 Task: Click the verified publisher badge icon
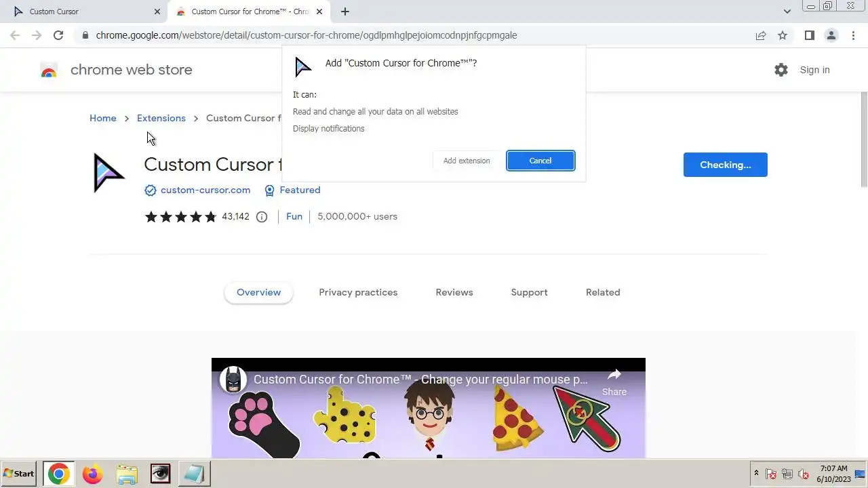click(151, 190)
